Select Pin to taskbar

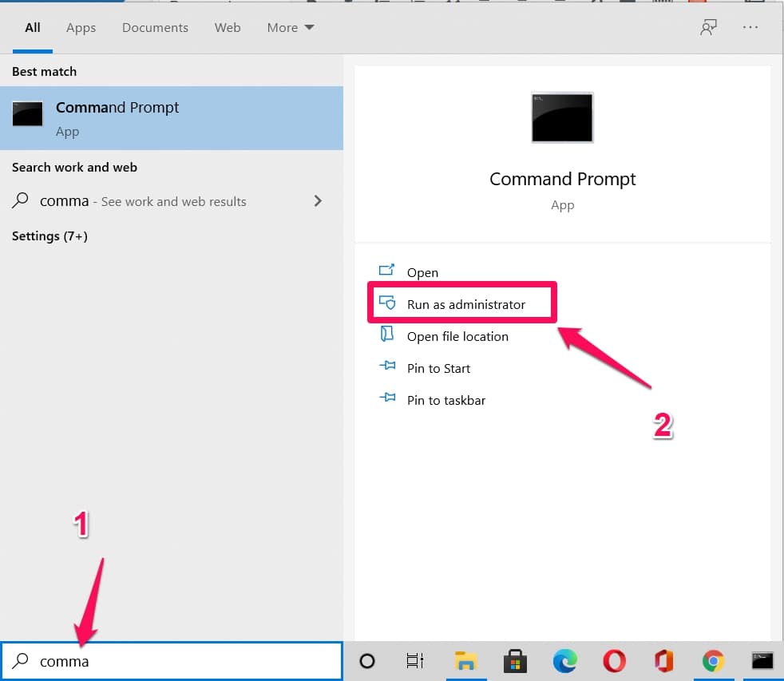[446, 401]
